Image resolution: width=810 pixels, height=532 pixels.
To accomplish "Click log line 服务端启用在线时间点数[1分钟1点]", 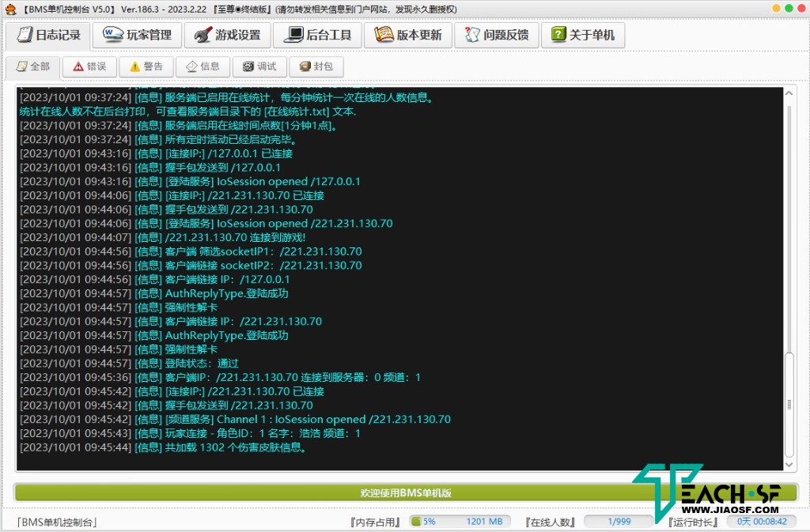I will (179, 126).
